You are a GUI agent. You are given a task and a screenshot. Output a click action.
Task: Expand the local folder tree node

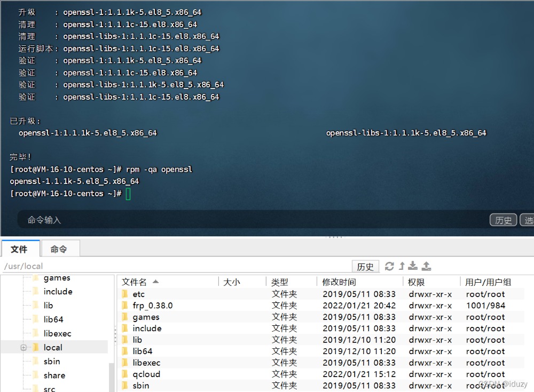[x=23, y=348]
